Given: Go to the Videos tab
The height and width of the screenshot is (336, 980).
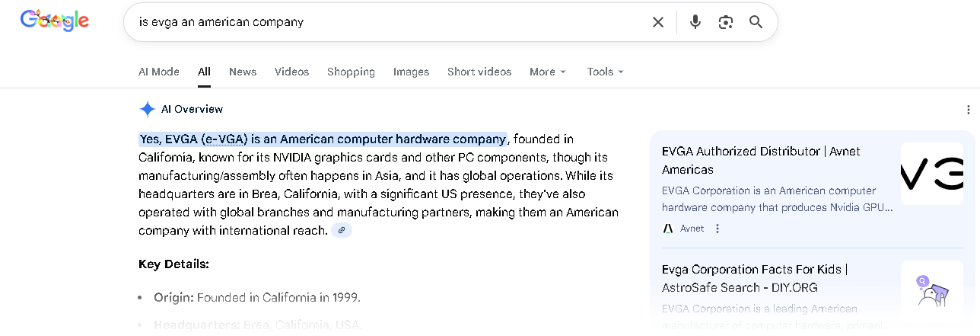Looking at the screenshot, I should click(291, 72).
